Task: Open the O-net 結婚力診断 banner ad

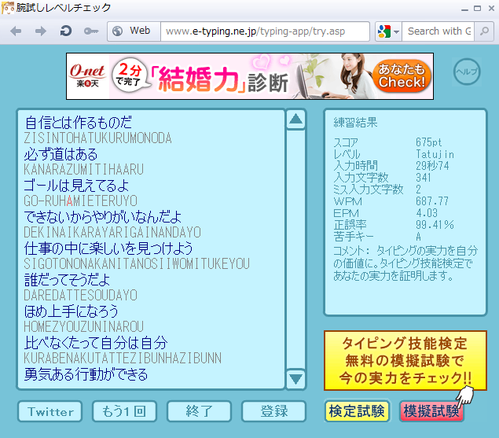Action: [x=250, y=76]
